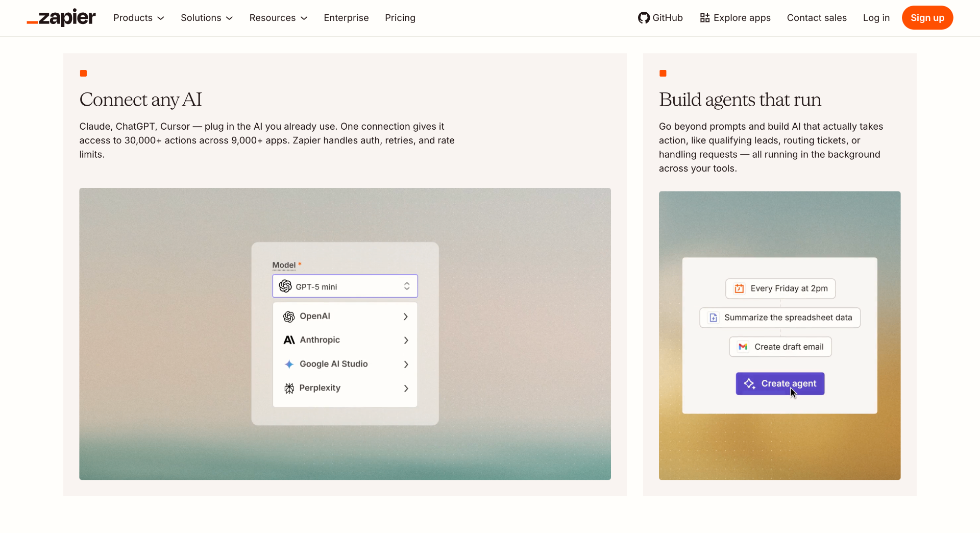
Task: Open the Solutions dropdown menu
Action: point(207,18)
